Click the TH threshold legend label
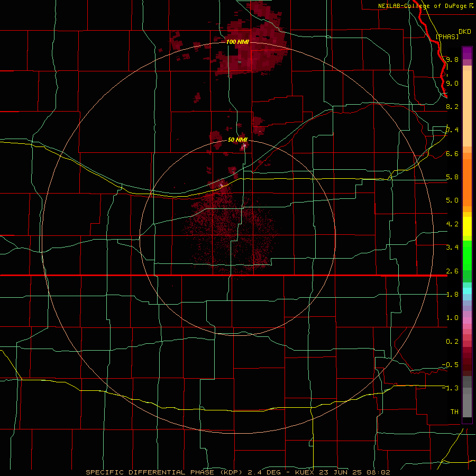The image size is (476, 476). click(x=454, y=412)
